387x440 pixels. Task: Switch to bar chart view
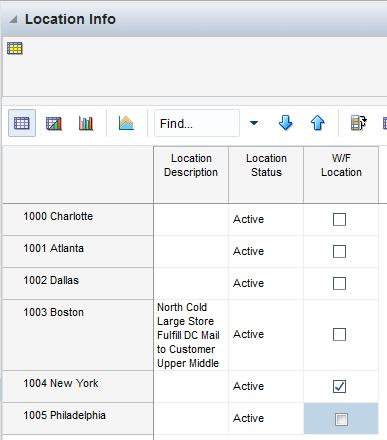pos(86,123)
